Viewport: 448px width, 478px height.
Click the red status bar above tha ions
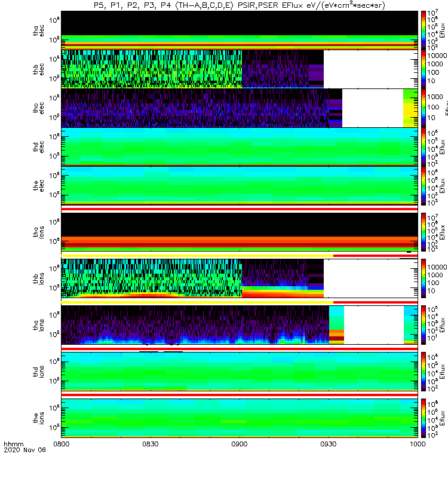click(x=240, y=209)
